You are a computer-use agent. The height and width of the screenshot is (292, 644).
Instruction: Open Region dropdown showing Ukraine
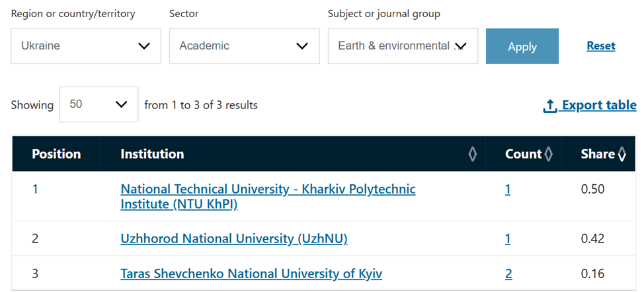point(86,46)
